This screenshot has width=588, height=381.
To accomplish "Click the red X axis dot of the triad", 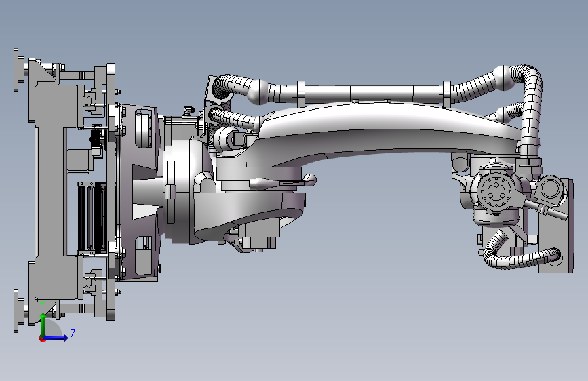I will [42, 339].
